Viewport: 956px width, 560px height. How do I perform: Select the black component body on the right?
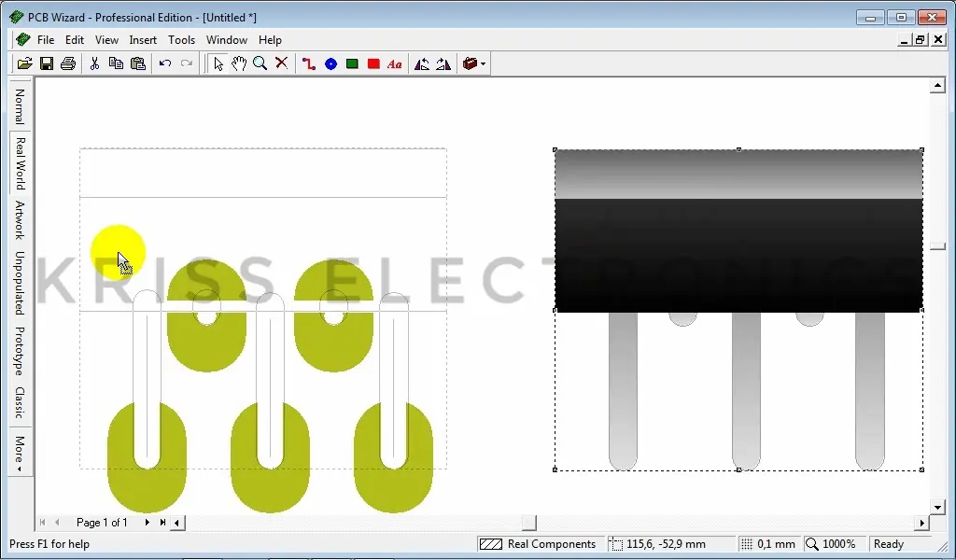[738, 256]
